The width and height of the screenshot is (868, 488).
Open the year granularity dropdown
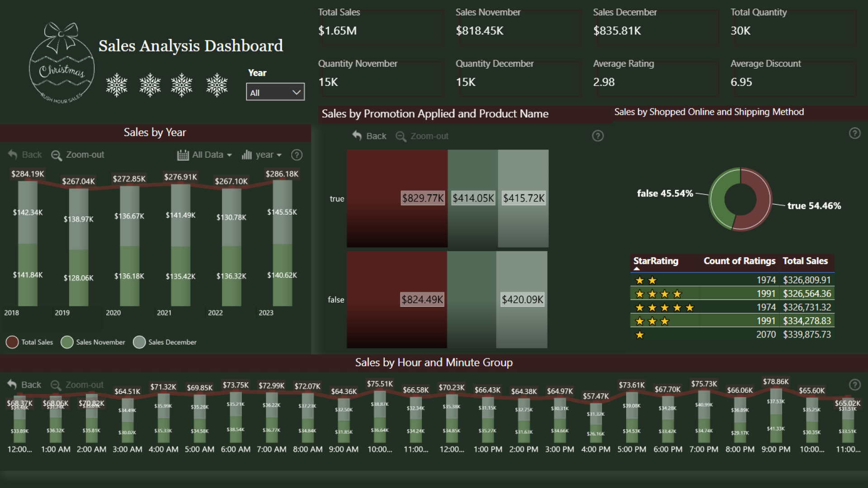(261, 155)
